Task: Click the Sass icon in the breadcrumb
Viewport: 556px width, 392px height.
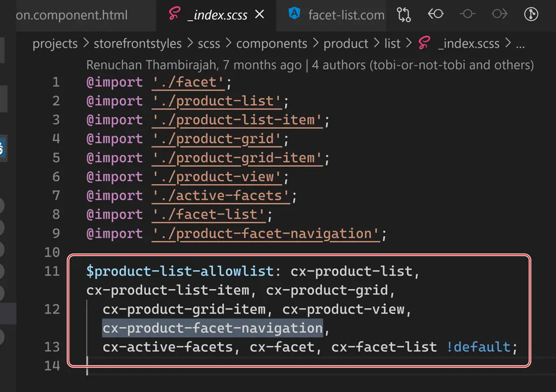Action: [424, 44]
